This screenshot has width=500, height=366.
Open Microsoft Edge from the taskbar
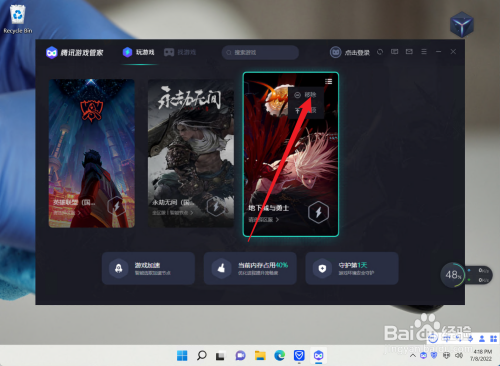click(279, 356)
